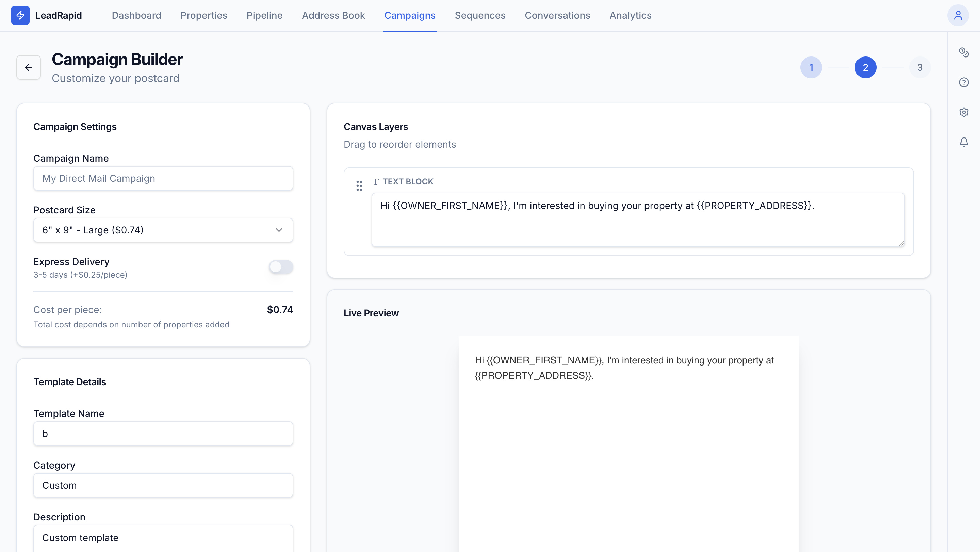The image size is (980, 552).
Task: Jump to step 3 indicator
Action: [x=919, y=67]
